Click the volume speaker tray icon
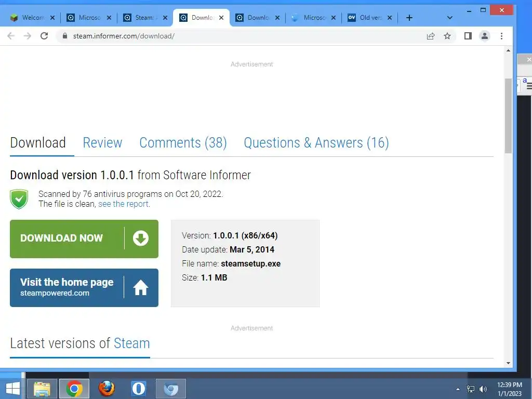The width and height of the screenshot is (532, 399). click(x=483, y=389)
